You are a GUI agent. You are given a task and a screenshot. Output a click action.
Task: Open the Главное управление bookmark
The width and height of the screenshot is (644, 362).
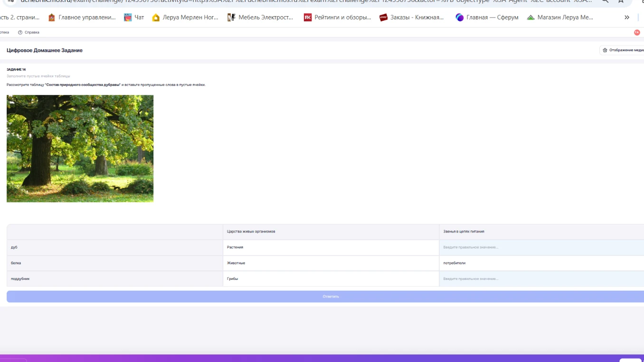tap(82, 18)
